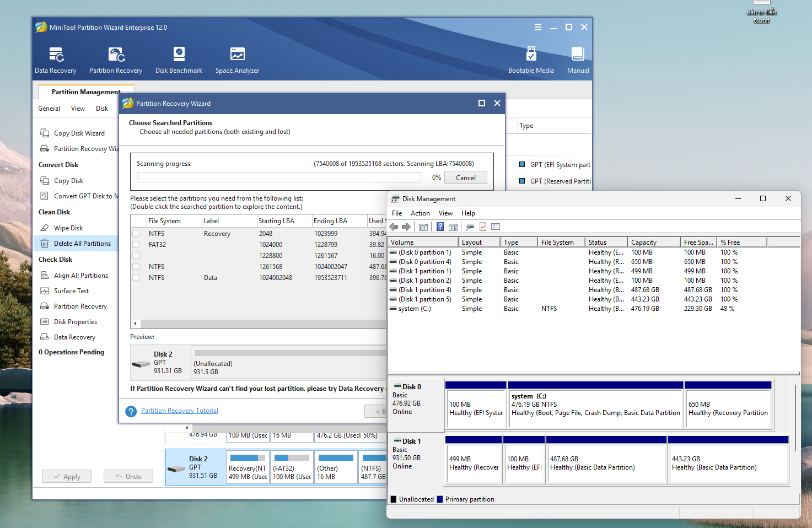Open the Help menu in Disk Management
This screenshot has width=812, height=528.
pos(468,213)
